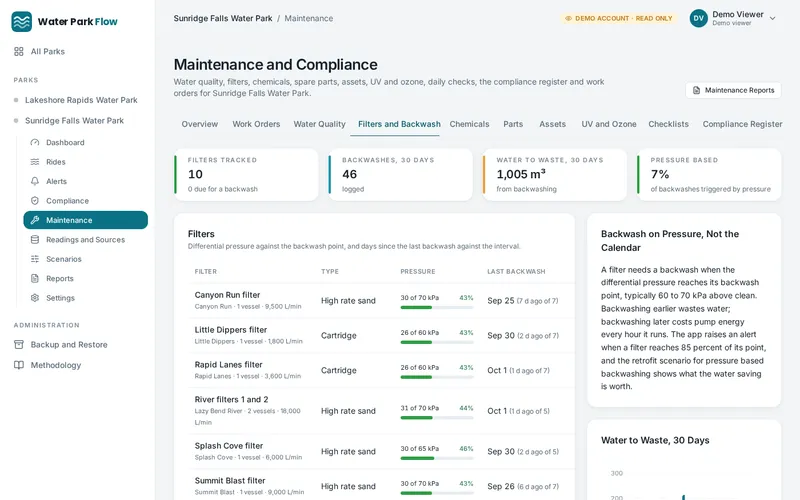Click the 31 of 70 kPa value

[420, 408]
